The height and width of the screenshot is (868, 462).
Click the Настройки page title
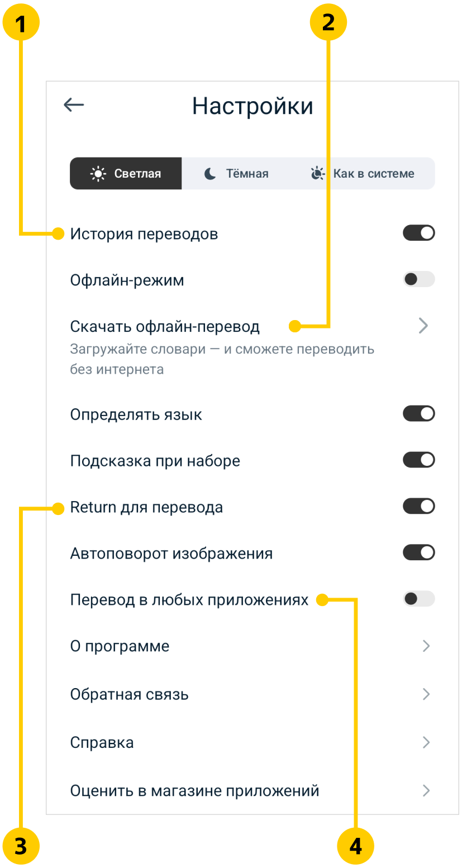[253, 106]
